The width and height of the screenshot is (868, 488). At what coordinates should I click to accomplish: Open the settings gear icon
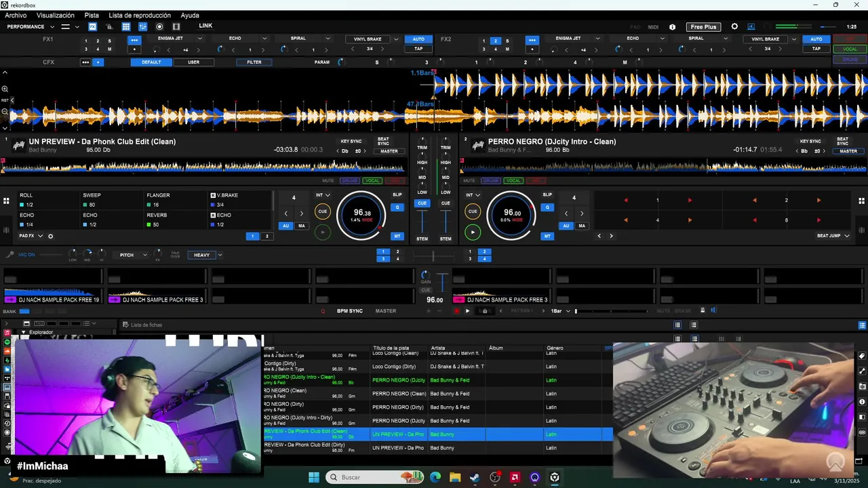pyautogui.click(x=734, y=26)
